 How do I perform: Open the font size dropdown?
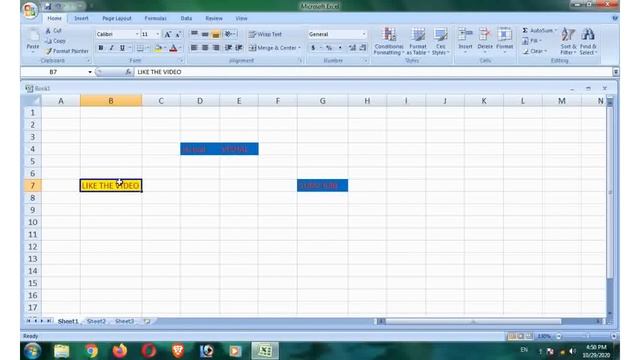pos(158,34)
